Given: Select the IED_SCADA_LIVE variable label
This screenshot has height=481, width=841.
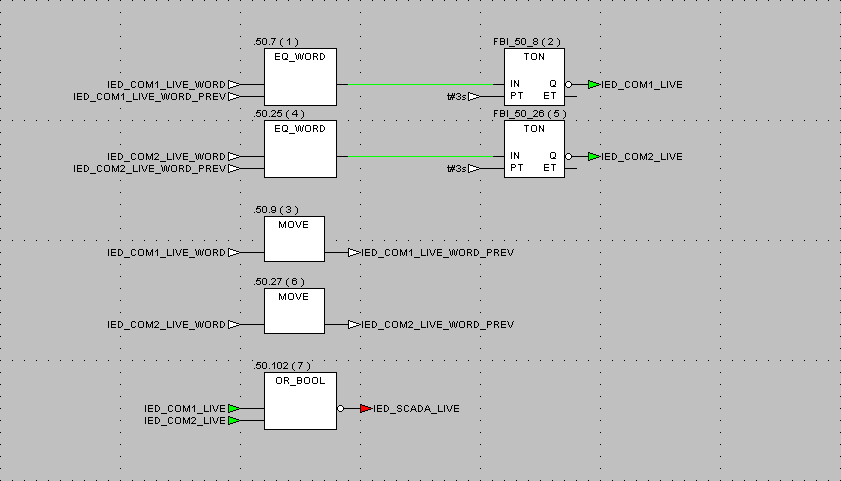Looking at the screenshot, I should coord(416,409).
